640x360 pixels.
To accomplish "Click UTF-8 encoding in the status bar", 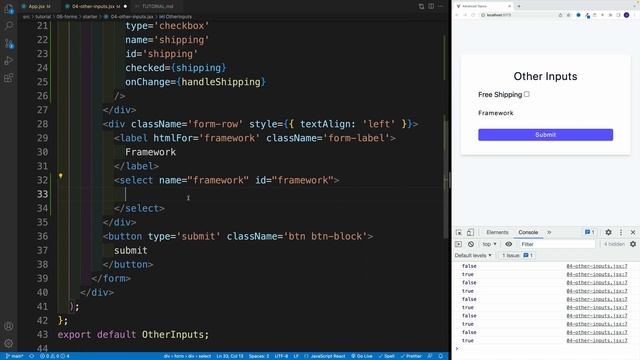I will pyautogui.click(x=281, y=356).
